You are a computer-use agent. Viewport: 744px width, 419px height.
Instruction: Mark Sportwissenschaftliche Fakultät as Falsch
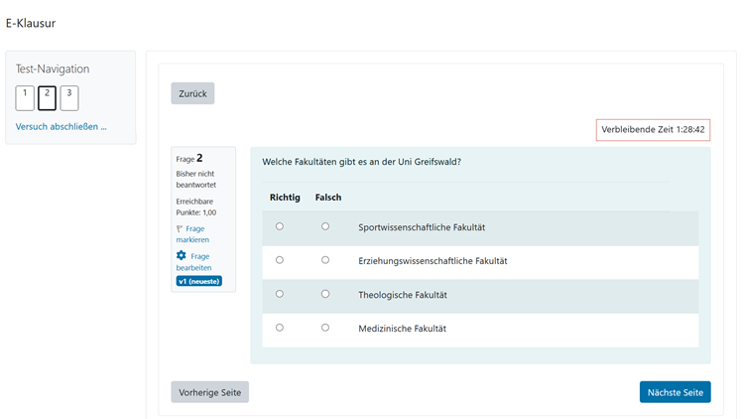click(x=325, y=226)
